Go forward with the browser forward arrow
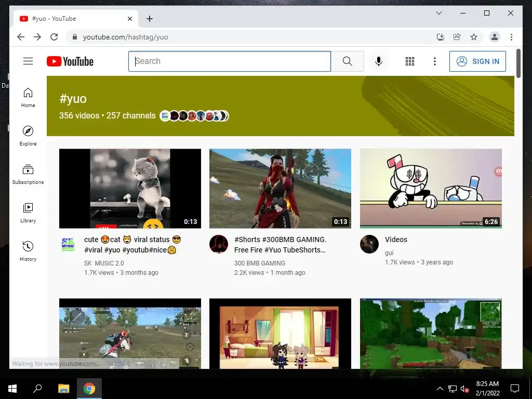532x399 pixels. pyautogui.click(x=37, y=37)
